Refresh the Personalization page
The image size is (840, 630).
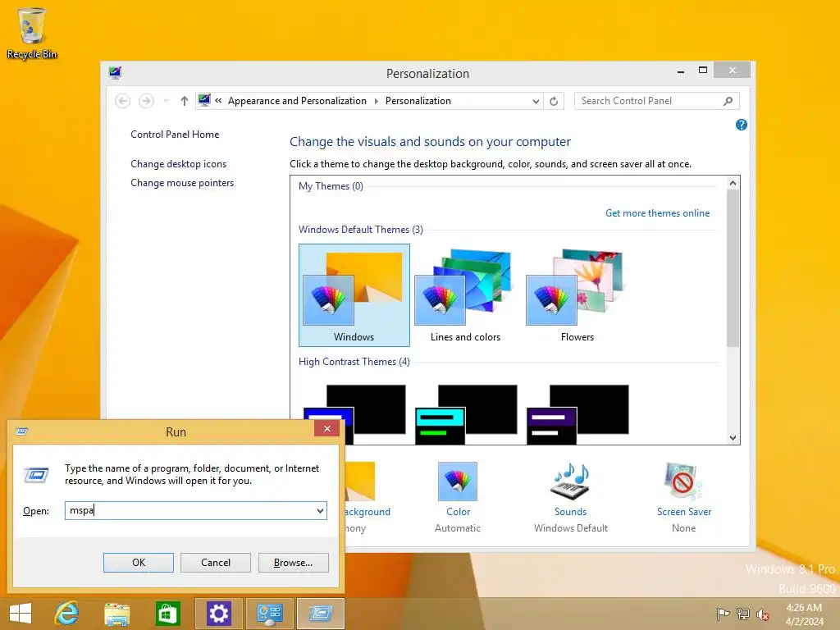click(554, 101)
